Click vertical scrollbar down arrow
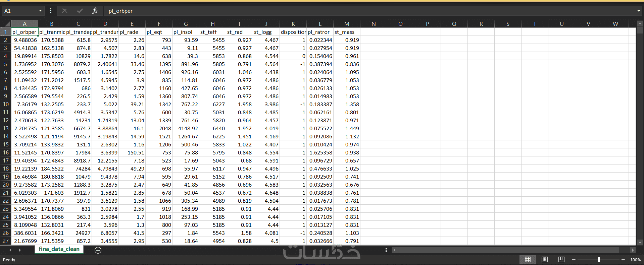This screenshot has height=265, width=644. (640, 243)
